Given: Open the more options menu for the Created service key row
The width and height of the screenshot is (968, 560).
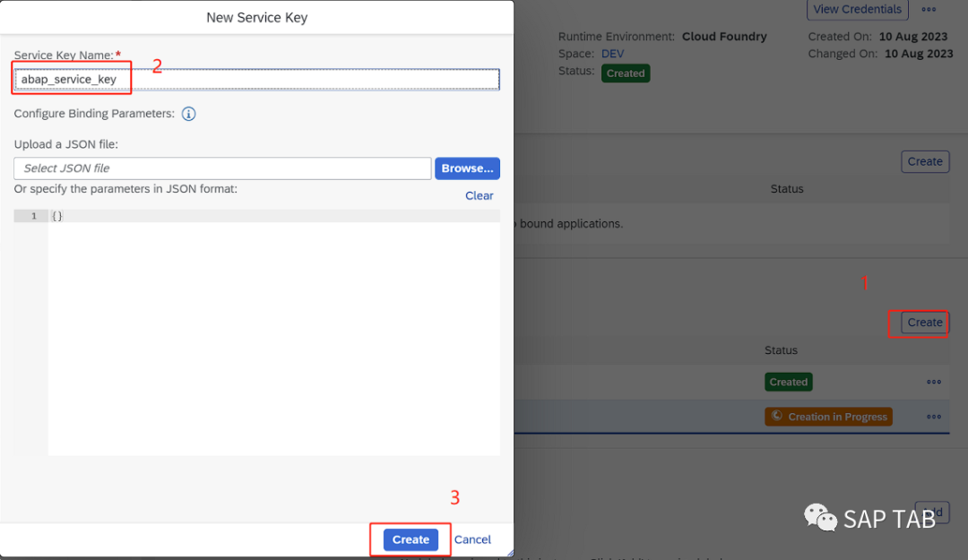Looking at the screenshot, I should point(933,382).
